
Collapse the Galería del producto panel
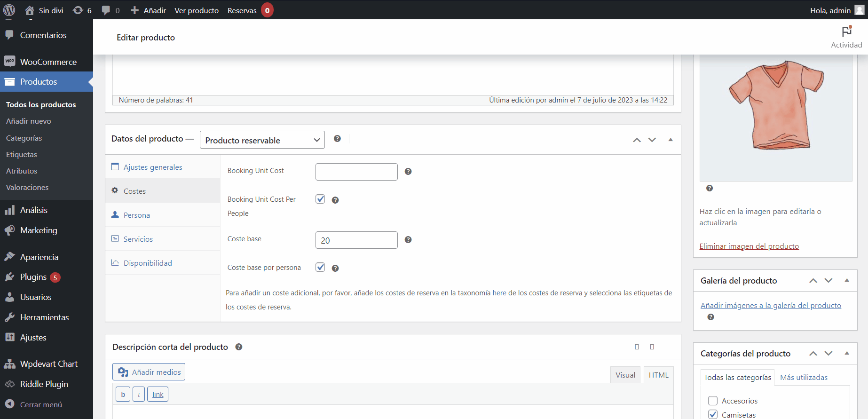pyautogui.click(x=847, y=280)
